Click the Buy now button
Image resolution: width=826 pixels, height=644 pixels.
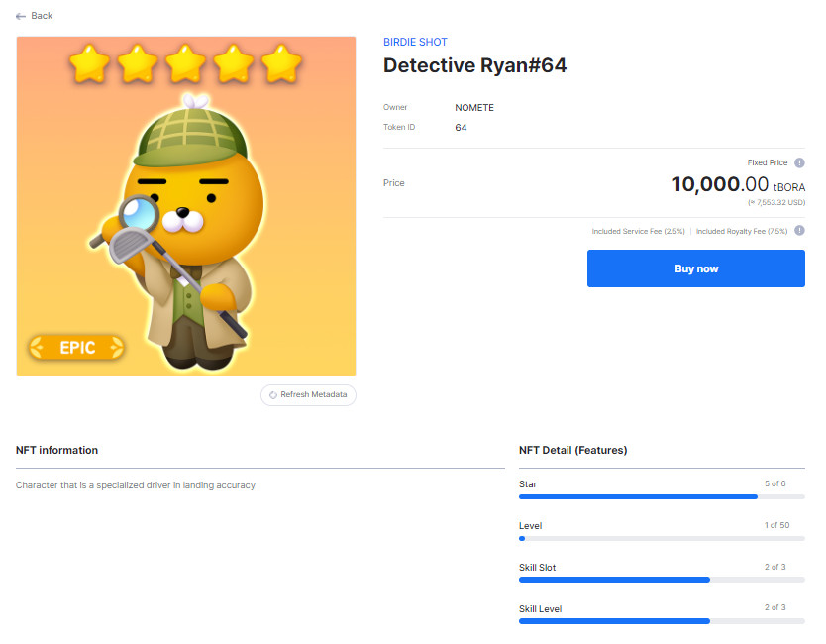pyautogui.click(x=695, y=268)
